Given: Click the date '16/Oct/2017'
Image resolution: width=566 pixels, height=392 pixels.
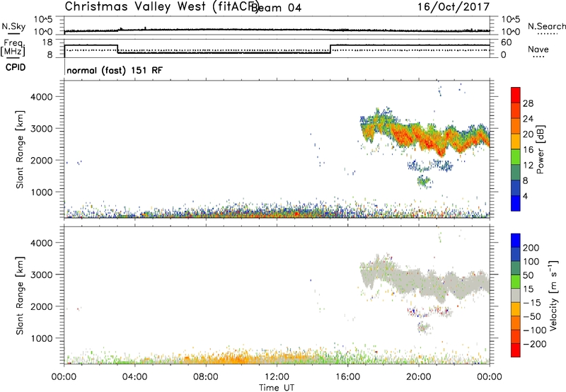Looking at the screenshot, I should [454, 7].
